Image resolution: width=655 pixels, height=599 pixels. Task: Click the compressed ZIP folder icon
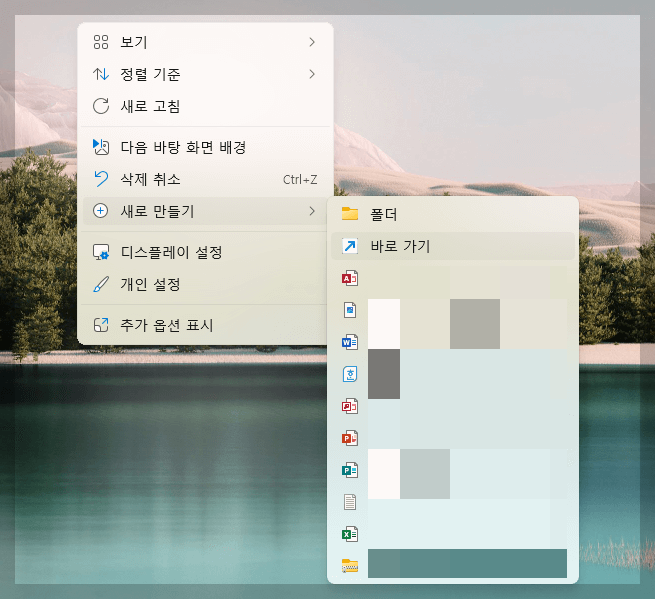tap(350, 566)
